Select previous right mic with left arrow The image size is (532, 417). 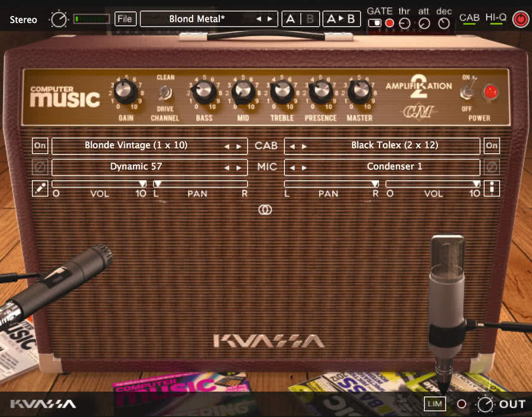(293, 168)
